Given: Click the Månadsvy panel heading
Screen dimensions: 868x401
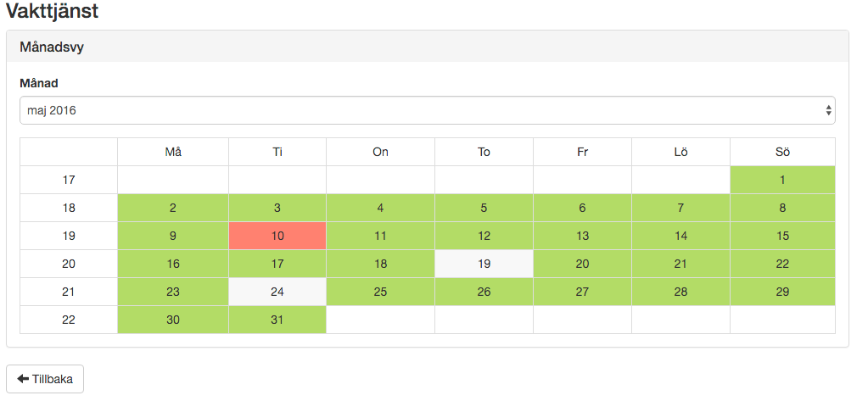Looking at the screenshot, I should coord(52,47).
